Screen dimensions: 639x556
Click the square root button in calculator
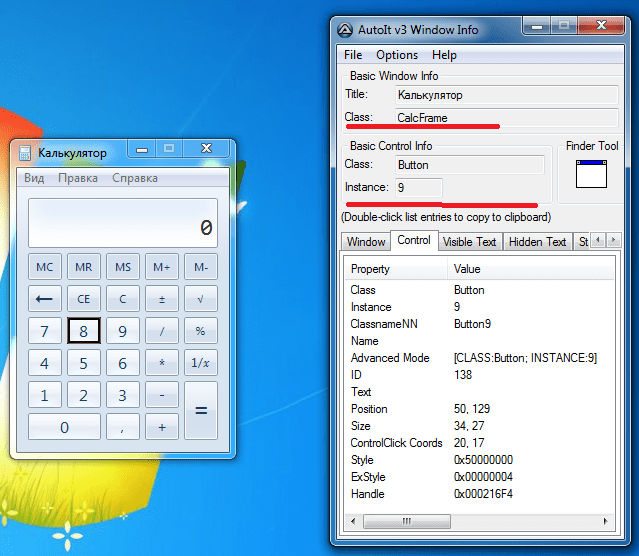pyautogui.click(x=201, y=299)
